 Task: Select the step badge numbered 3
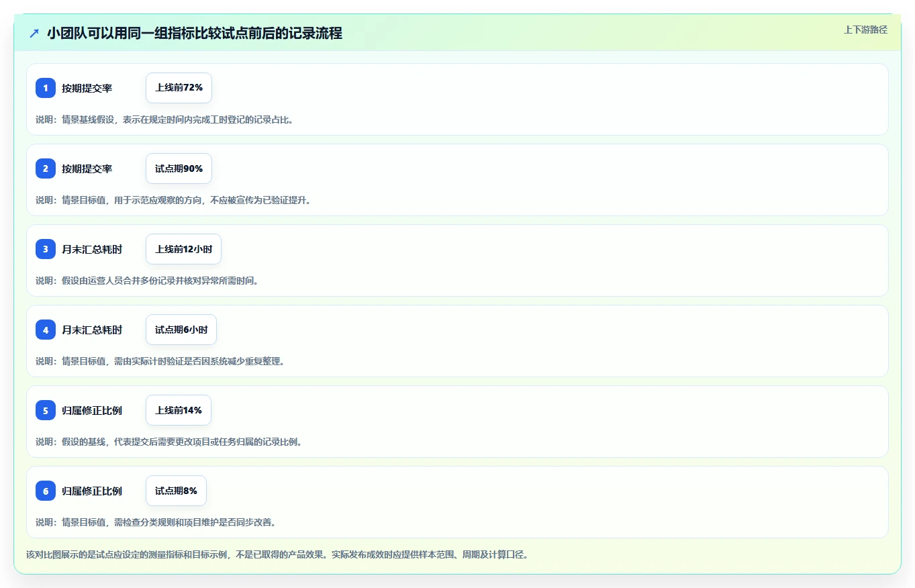click(46, 249)
